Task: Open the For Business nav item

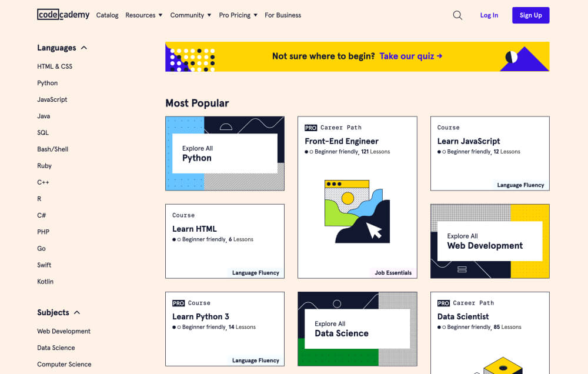Action: pyautogui.click(x=283, y=15)
